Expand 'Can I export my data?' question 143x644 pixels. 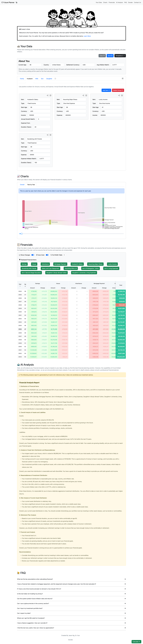[x=71, y=613]
